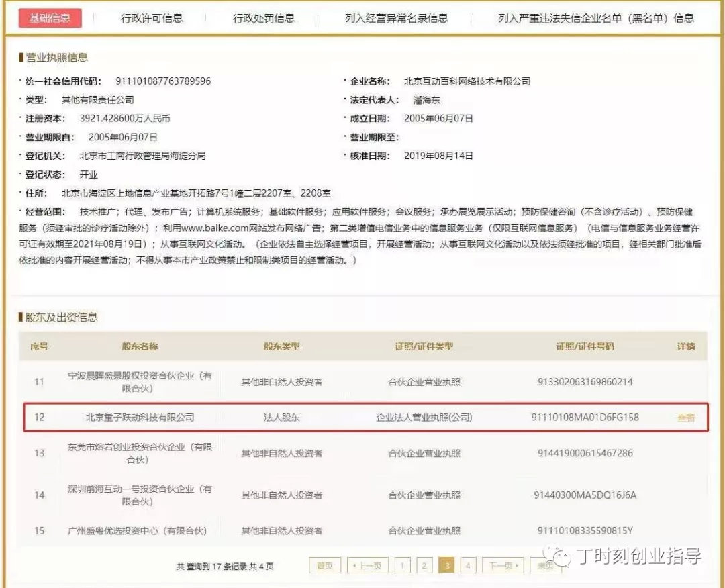Switch to the 严重违法失信企业名单（黑名单）tab
Viewport: 725px width, 588px height.
595,18
